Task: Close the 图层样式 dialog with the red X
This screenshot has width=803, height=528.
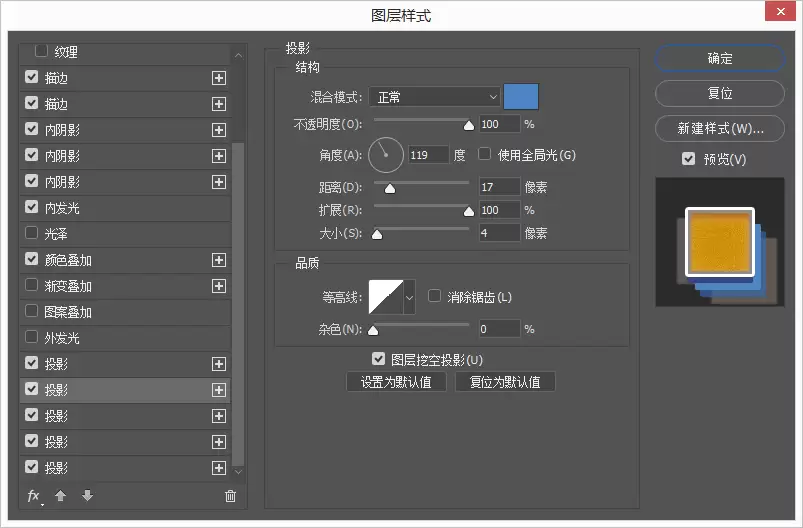Action: (x=780, y=11)
